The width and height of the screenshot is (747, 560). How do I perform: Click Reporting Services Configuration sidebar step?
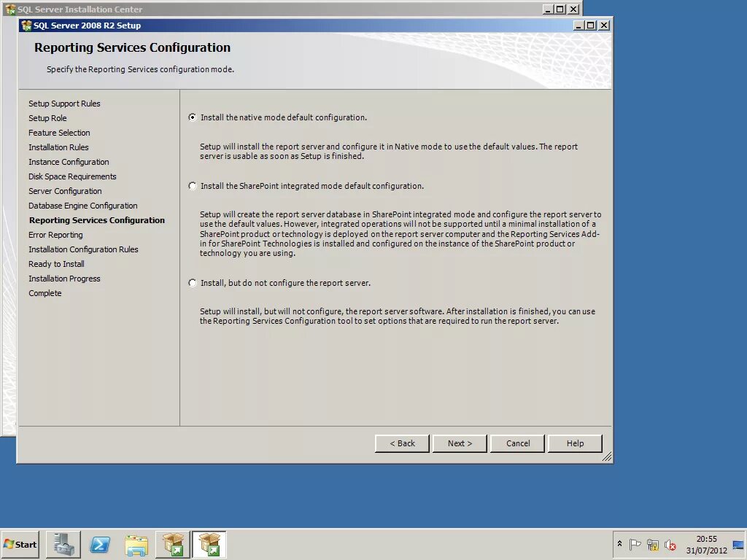97,220
